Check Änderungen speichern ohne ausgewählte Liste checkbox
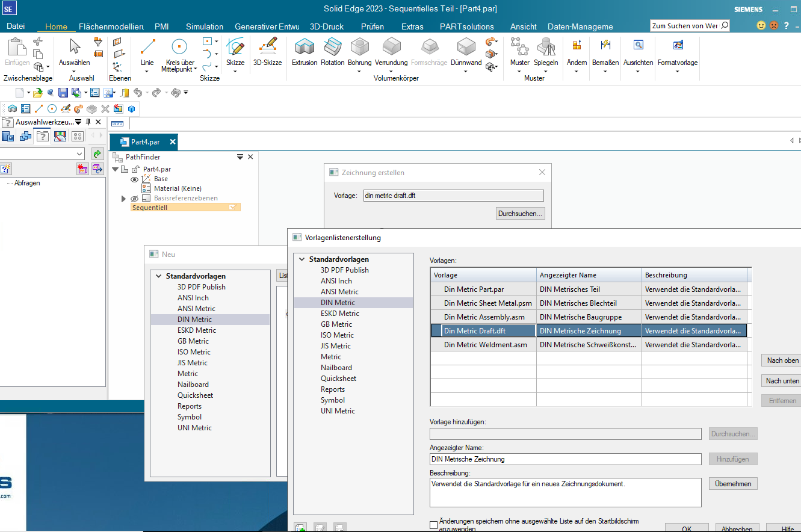801x532 pixels. point(434,525)
